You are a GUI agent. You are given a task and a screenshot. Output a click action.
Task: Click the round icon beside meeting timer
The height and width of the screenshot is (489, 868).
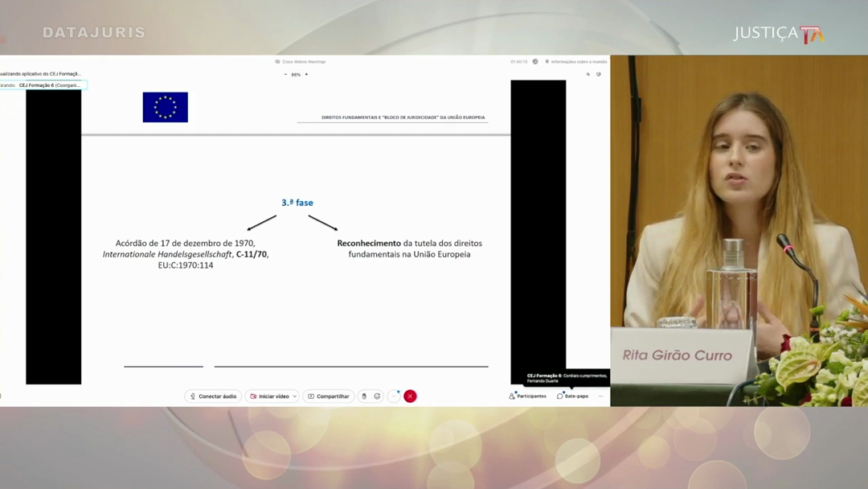535,62
